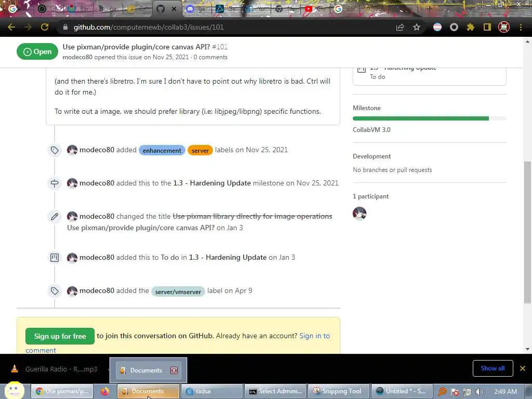Open the Start menu smiley orb

[15, 390]
